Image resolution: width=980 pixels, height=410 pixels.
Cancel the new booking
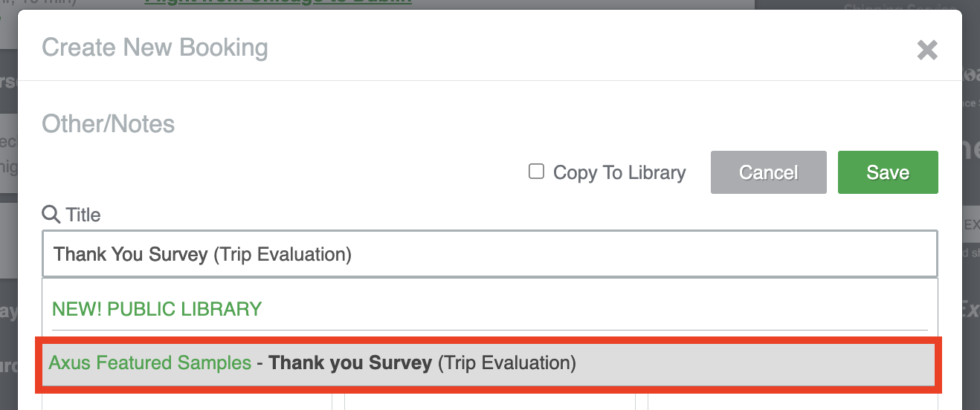pos(768,172)
